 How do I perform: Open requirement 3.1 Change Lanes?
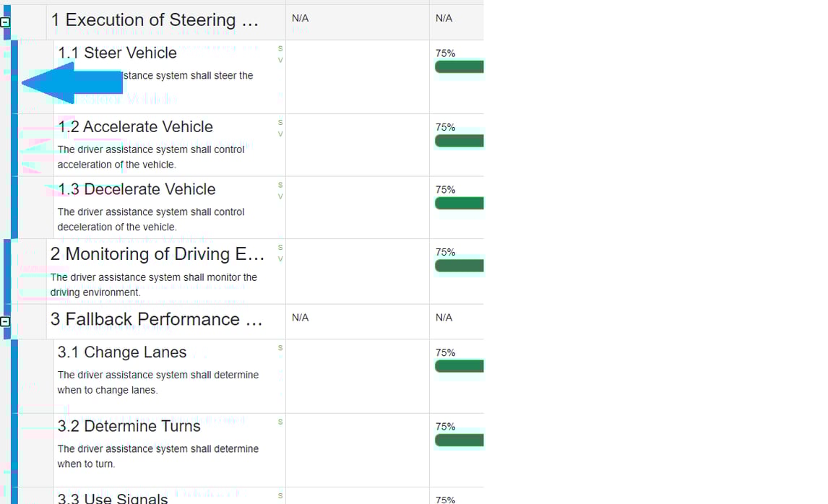point(122,352)
